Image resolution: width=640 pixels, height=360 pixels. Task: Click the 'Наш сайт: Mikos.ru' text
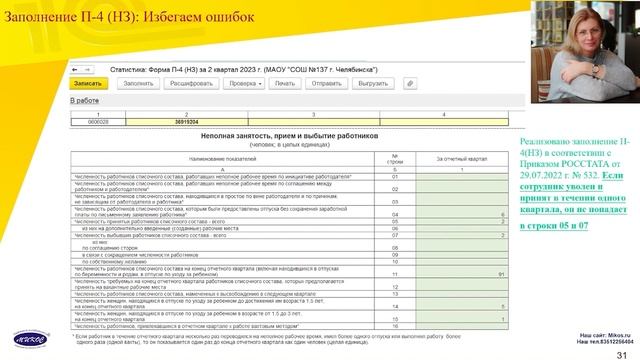(605, 336)
